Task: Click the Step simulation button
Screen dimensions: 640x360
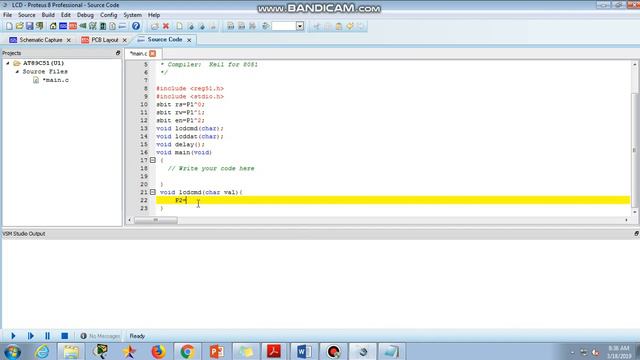Action: click(31, 336)
